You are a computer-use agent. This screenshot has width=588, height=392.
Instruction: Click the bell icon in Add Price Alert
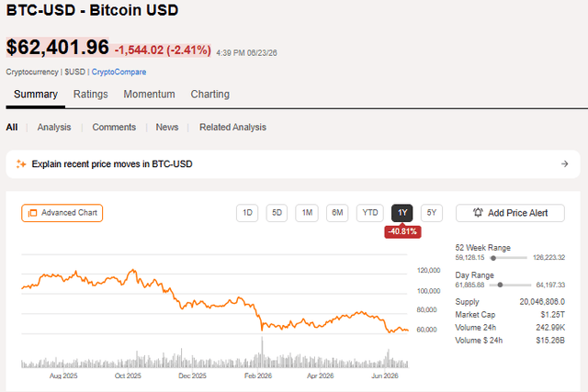(478, 213)
